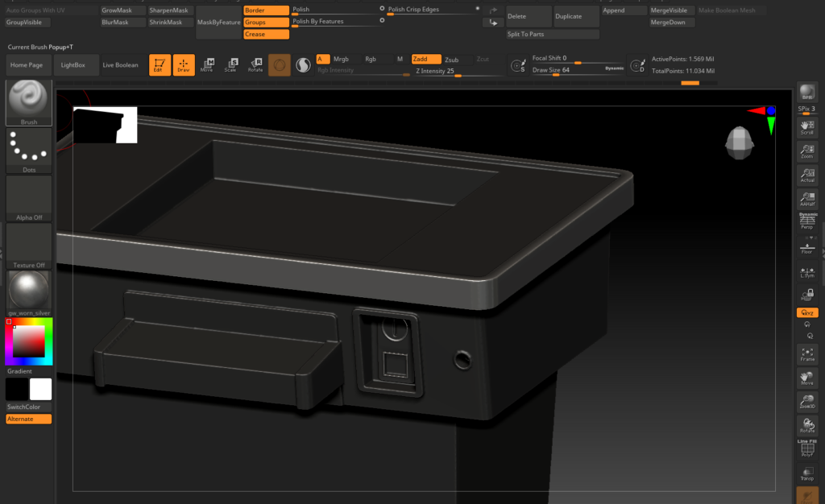
Task: Click the lock camera icon
Action: (x=807, y=295)
